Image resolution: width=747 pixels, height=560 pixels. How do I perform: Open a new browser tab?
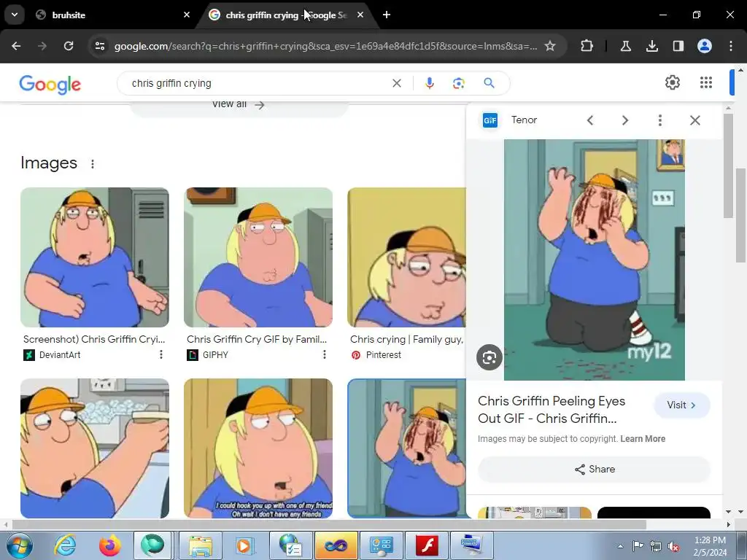[x=387, y=15]
